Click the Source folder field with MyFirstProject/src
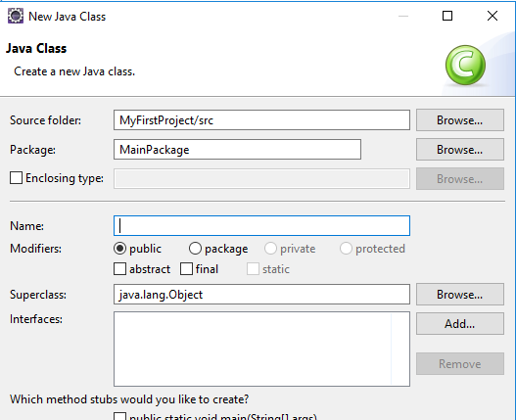The image size is (516, 420). pyautogui.click(x=261, y=120)
